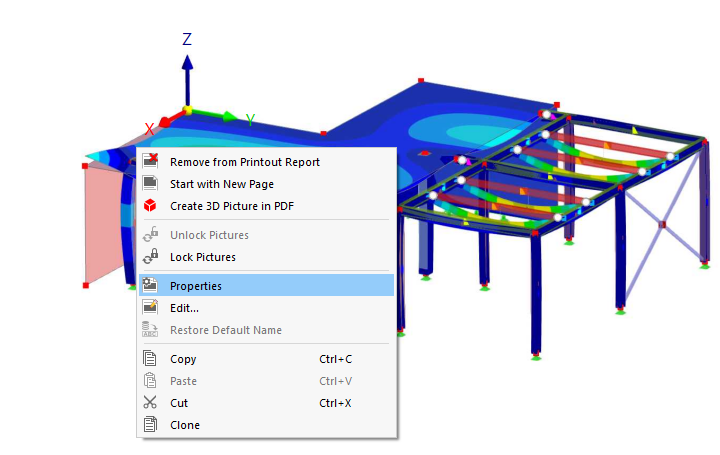720x455 pixels.
Task: Click the green Y axis label
Action: click(x=250, y=120)
